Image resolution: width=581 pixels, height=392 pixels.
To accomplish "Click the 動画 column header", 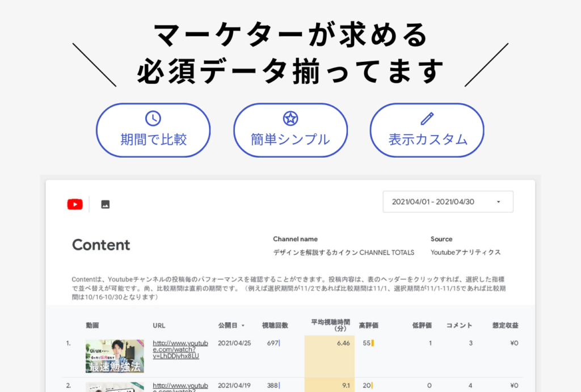I will [92, 325].
